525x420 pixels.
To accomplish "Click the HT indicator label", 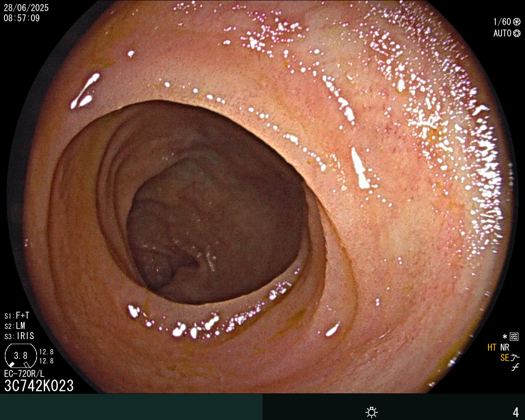I will [x=492, y=347].
